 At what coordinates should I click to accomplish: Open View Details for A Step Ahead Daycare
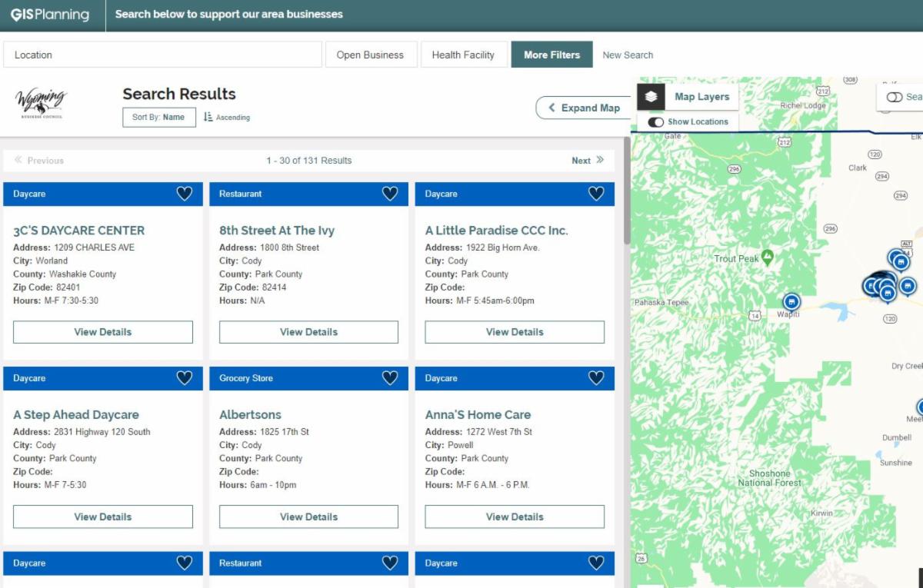click(x=103, y=517)
